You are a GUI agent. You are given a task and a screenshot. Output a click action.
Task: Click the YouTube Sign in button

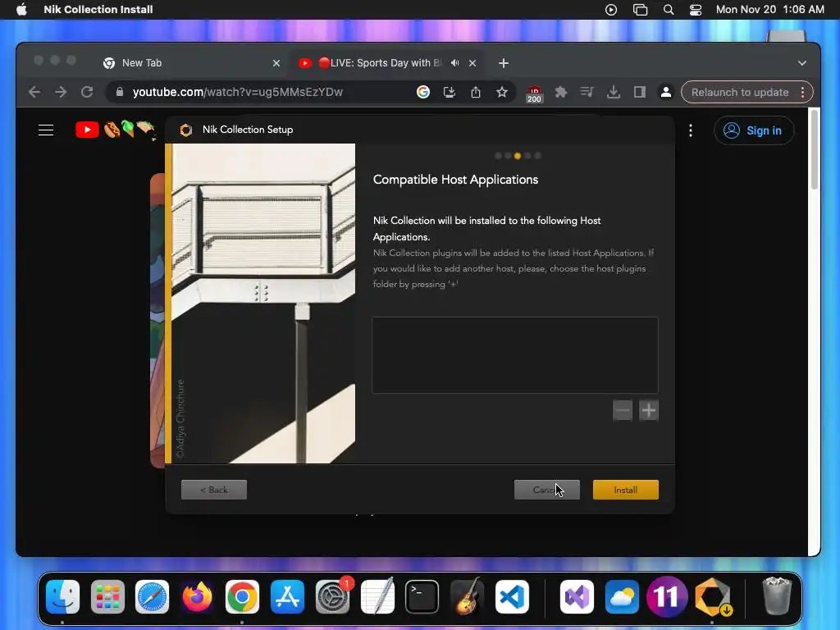[753, 130]
